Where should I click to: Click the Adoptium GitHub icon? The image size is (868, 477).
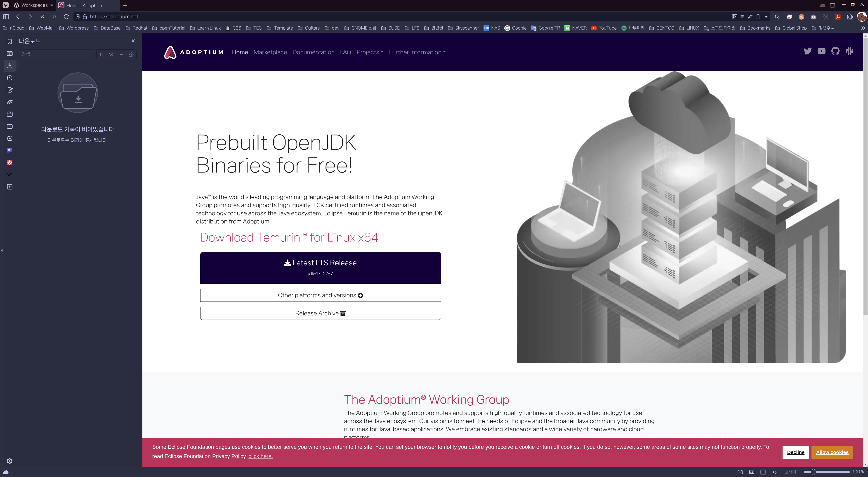pos(835,51)
